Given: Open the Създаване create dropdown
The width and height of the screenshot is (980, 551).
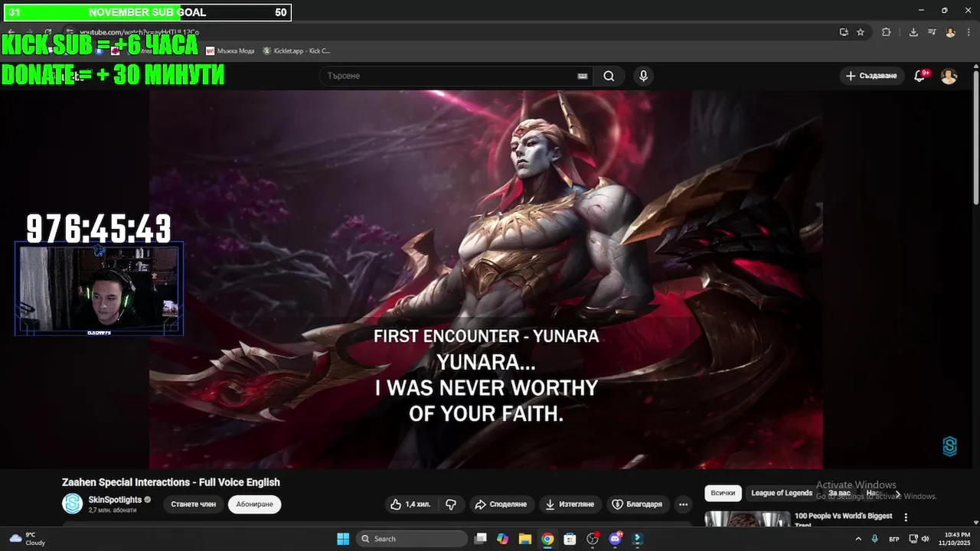Looking at the screenshot, I should click(871, 76).
